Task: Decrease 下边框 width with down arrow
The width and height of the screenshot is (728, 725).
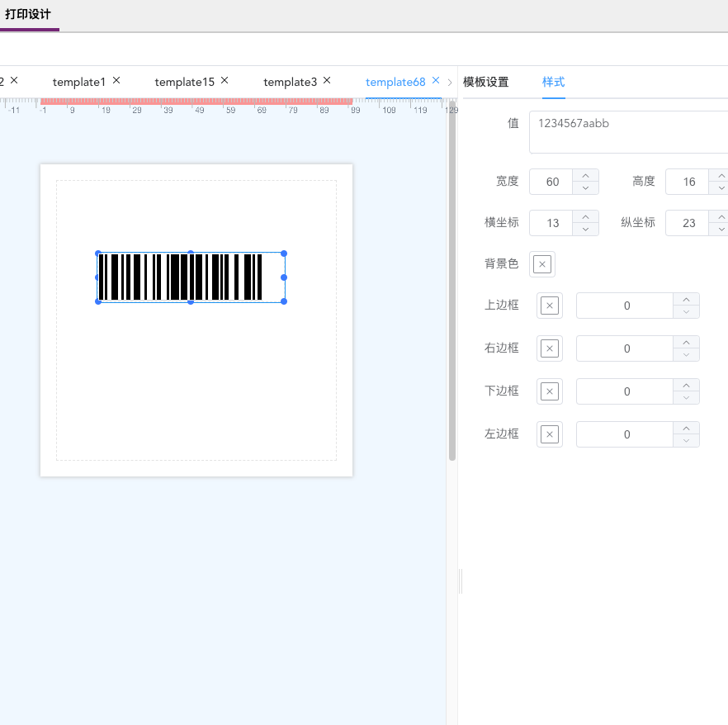Action: pos(686,398)
